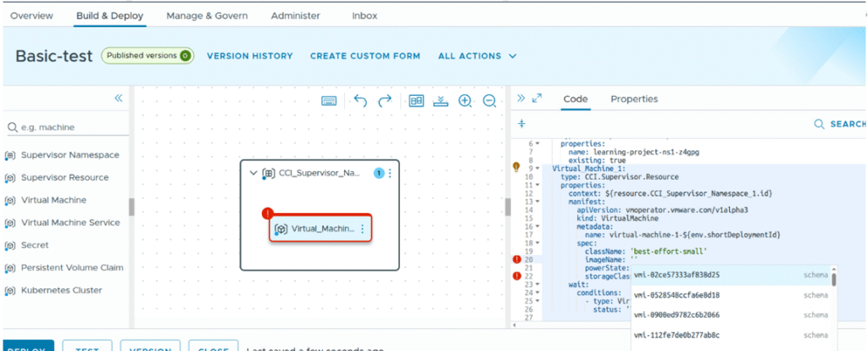868x351 pixels.
Task: Click the resource search input field
Action: click(x=68, y=127)
